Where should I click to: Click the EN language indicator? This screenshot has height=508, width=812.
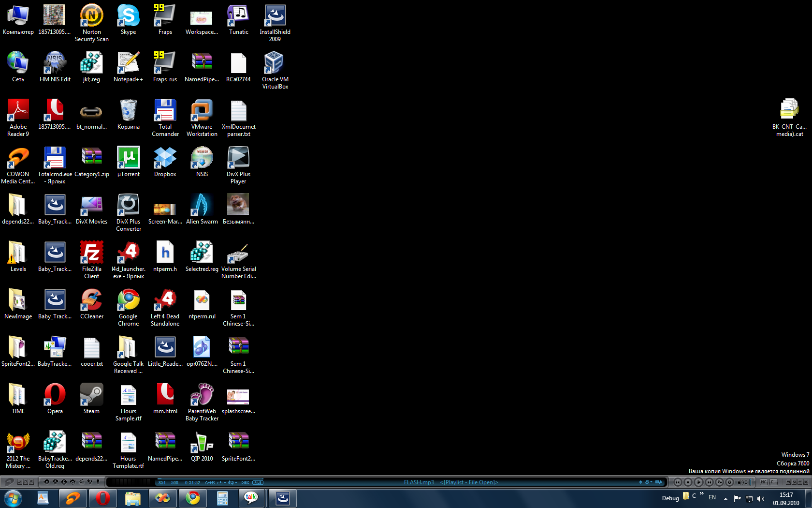tap(712, 497)
